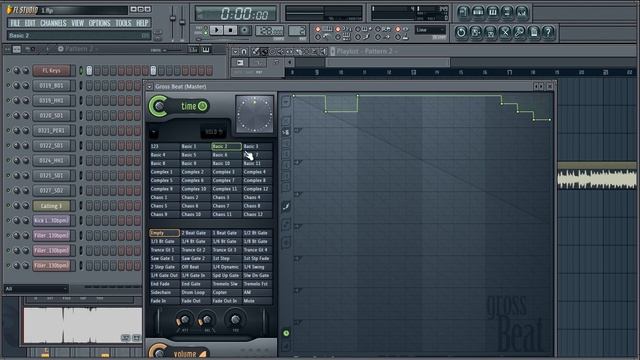Toggle the time LED in Gross Beat
Viewport: 640px width, 360px height.
(202, 106)
